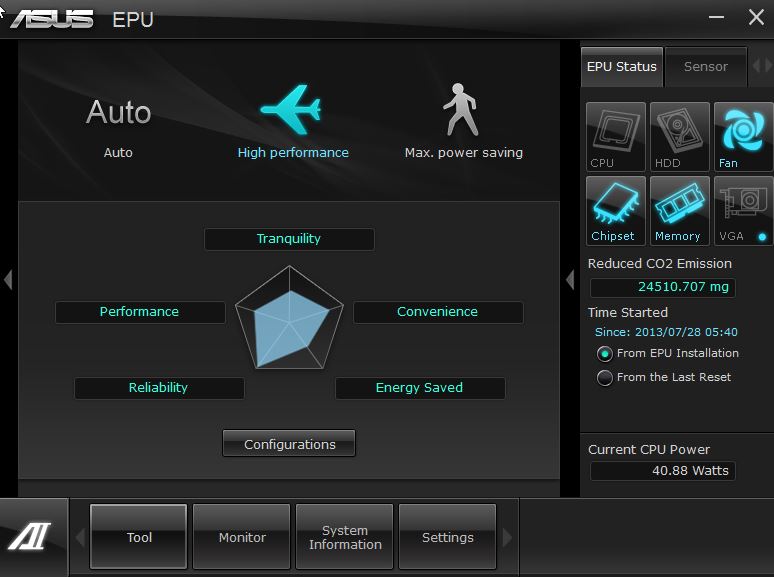The image size is (774, 577).
Task: Open the HDD status tile
Action: point(680,136)
